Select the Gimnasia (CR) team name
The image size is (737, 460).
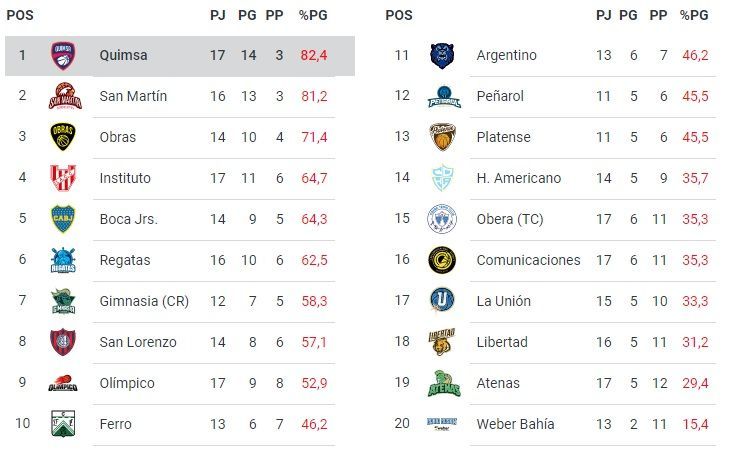tap(144, 301)
